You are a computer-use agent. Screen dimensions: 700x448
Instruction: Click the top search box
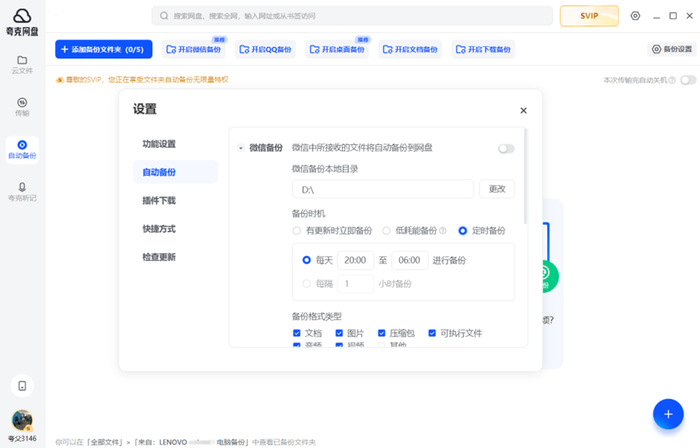tap(352, 16)
